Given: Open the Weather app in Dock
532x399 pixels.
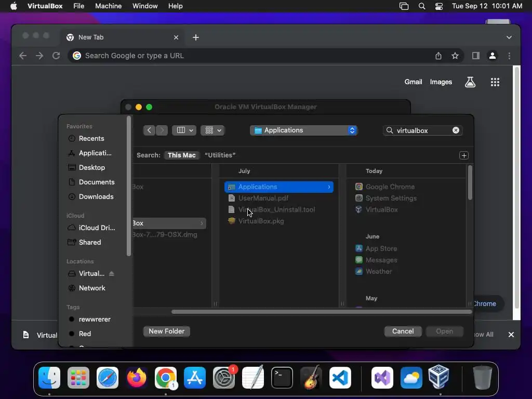Looking at the screenshot, I should click(x=411, y=377).
